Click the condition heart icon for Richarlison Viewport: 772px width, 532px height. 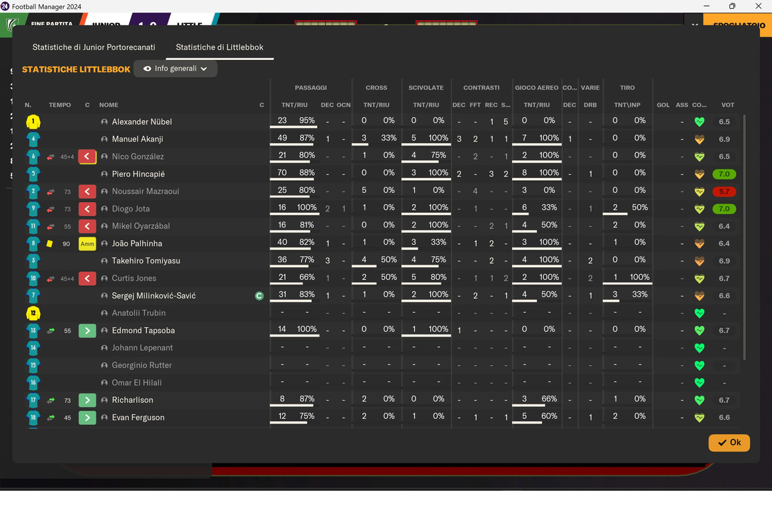(x=699, y=400)
